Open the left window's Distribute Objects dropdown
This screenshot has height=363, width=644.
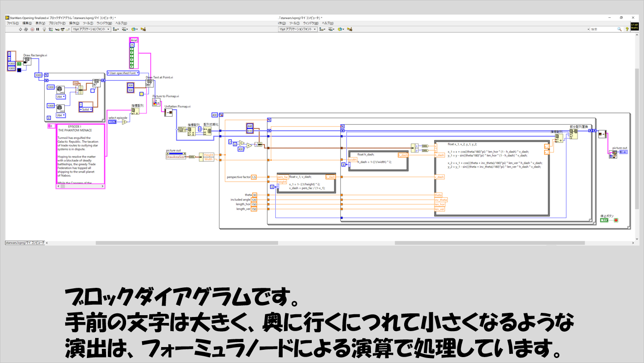(124, 29)
